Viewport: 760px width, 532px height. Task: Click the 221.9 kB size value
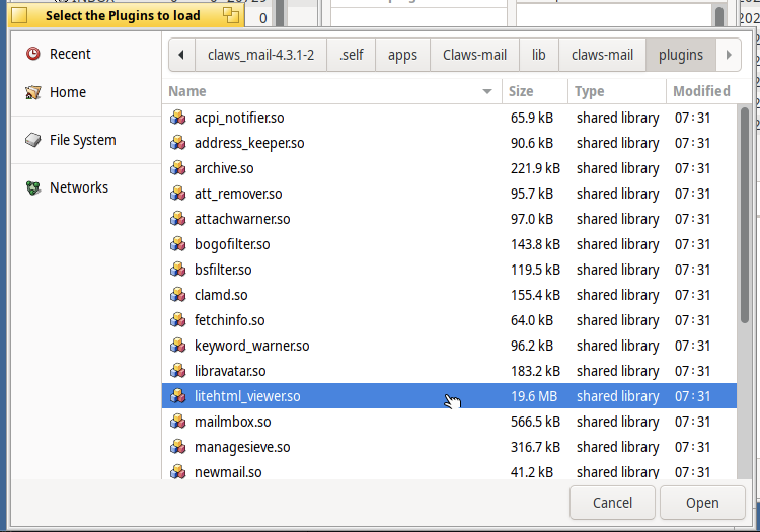535,168
